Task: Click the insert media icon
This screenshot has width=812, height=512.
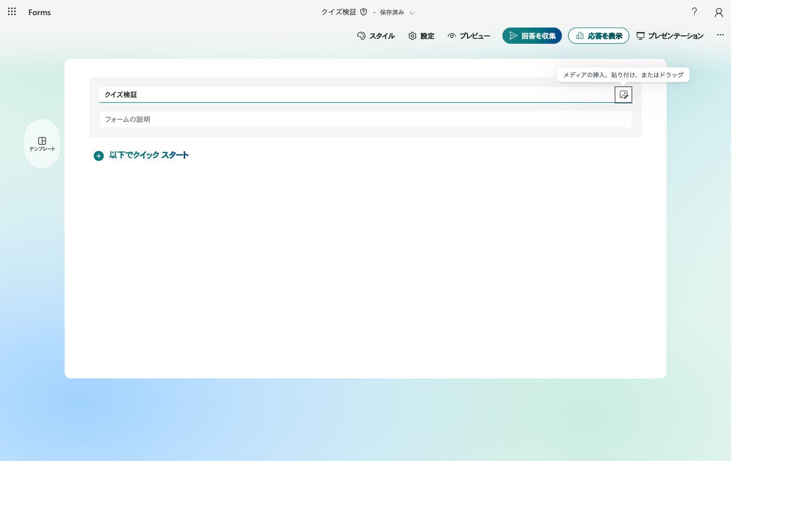Action: pos(623,95)
